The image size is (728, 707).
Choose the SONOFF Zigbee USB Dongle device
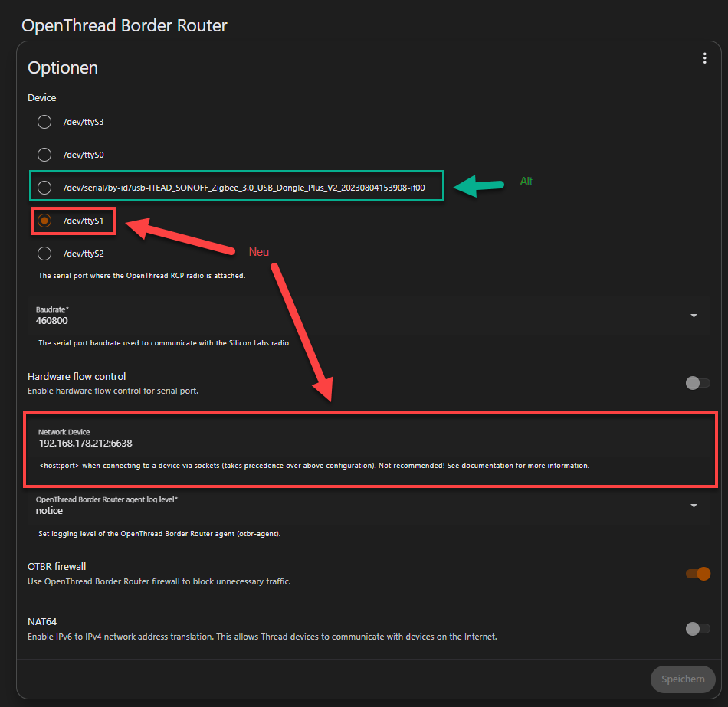tap(44, 188)
